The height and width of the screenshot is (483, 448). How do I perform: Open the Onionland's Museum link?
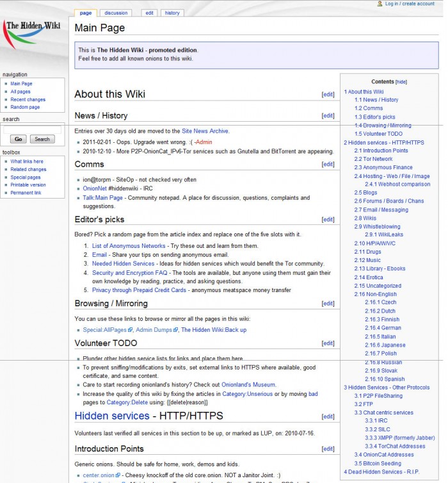[248, 384]
